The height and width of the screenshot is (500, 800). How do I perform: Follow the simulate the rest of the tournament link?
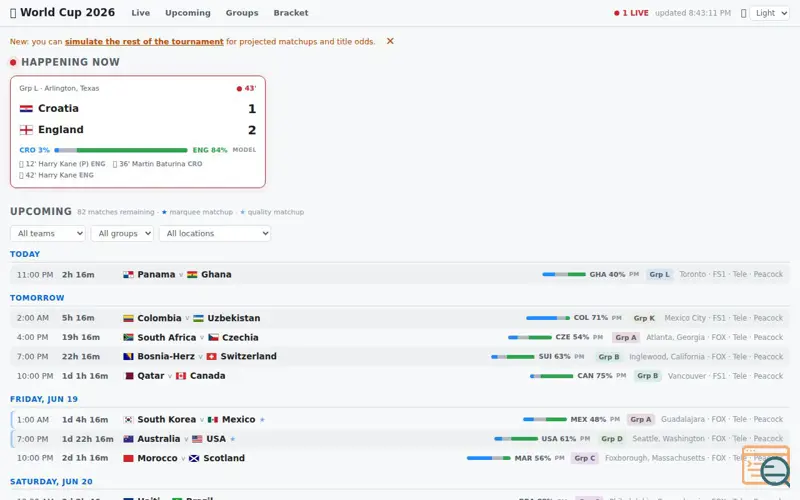[144, 42]
